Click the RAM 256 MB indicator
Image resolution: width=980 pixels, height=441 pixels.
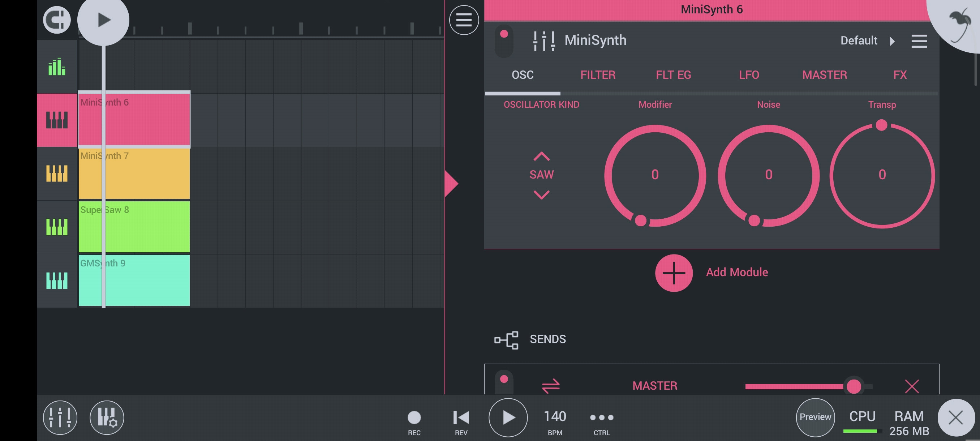point(909,423)
